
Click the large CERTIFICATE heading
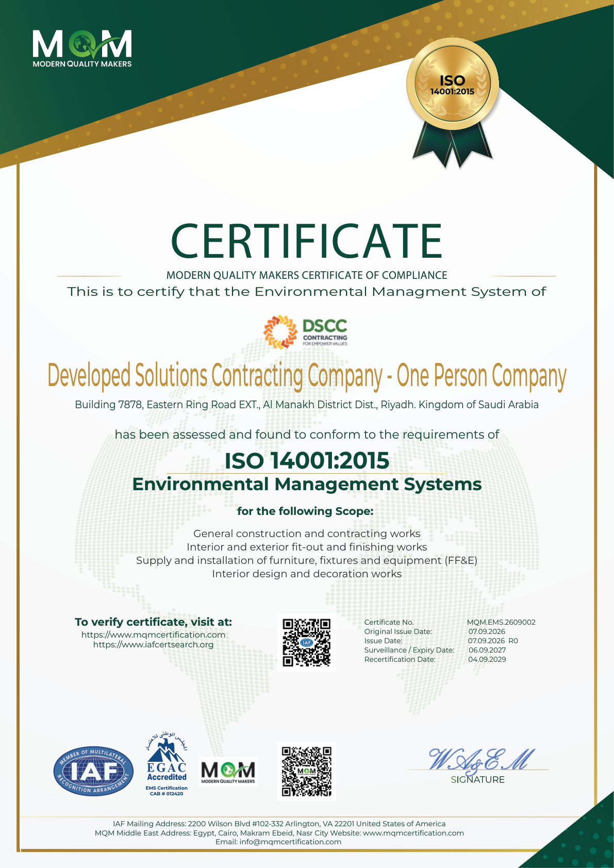[x=307, y=241]
